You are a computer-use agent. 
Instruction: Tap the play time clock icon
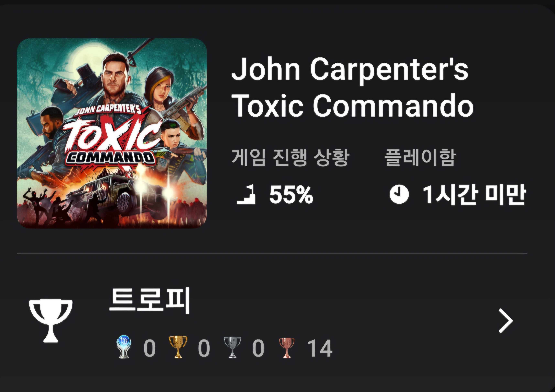click(x=399, y=194)
